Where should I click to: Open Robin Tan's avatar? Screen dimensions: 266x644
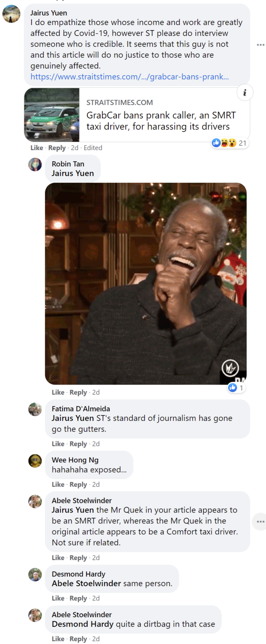pyautogui.click(x=35, y=164)
